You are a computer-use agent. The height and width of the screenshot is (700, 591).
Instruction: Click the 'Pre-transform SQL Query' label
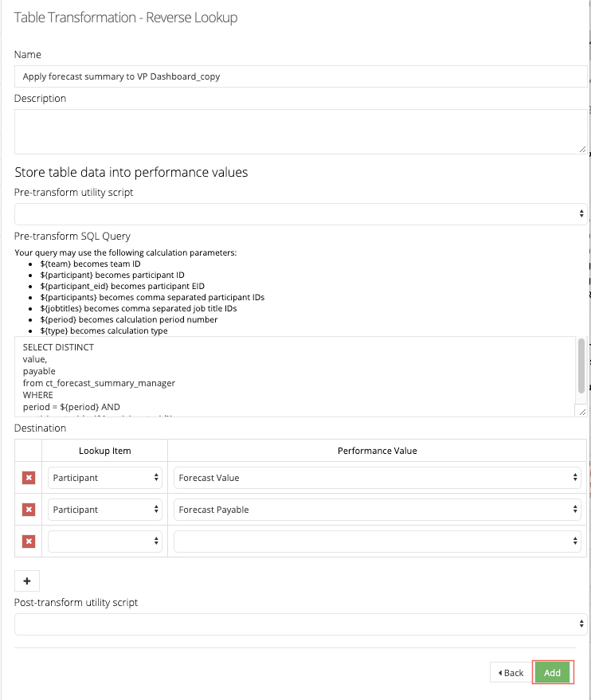[x=72, y=236]
